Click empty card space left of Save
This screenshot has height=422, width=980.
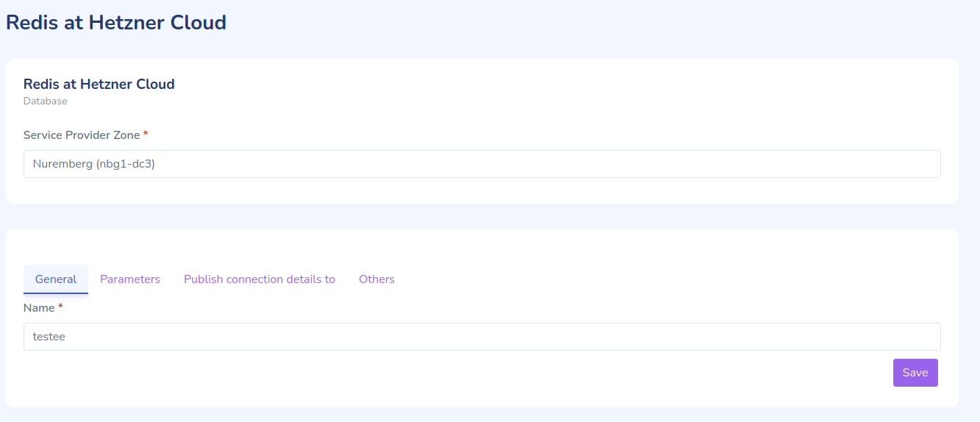coord(515,373)
